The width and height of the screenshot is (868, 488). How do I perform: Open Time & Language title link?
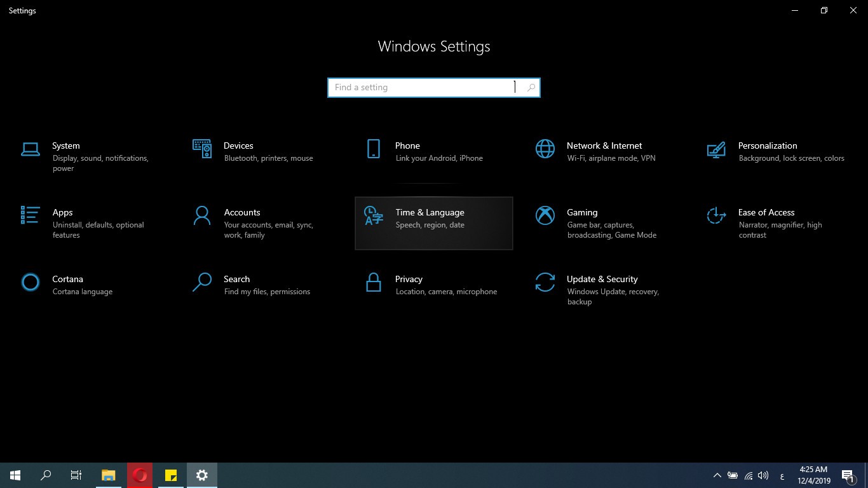pyautogui.click(x=430, y=212)
